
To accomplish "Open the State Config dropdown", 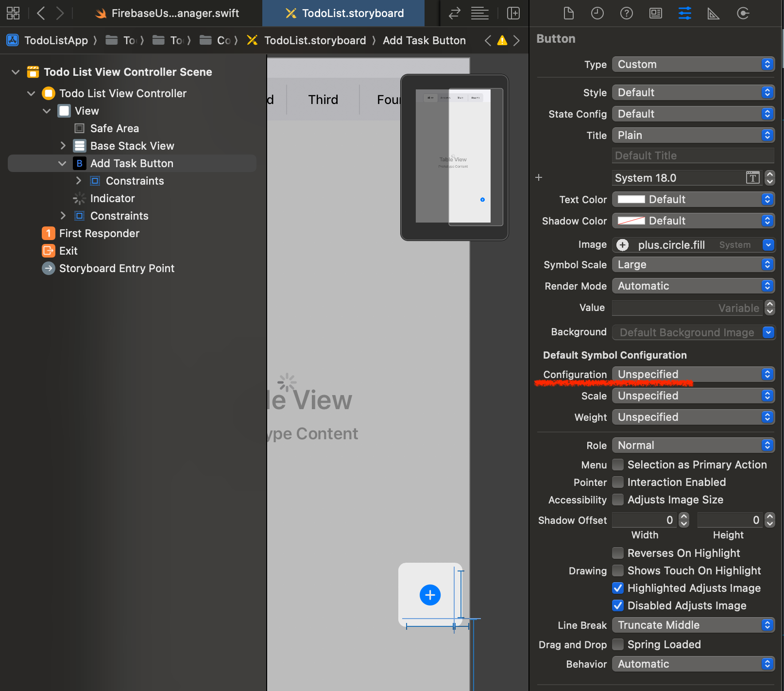I will point(693,114).
